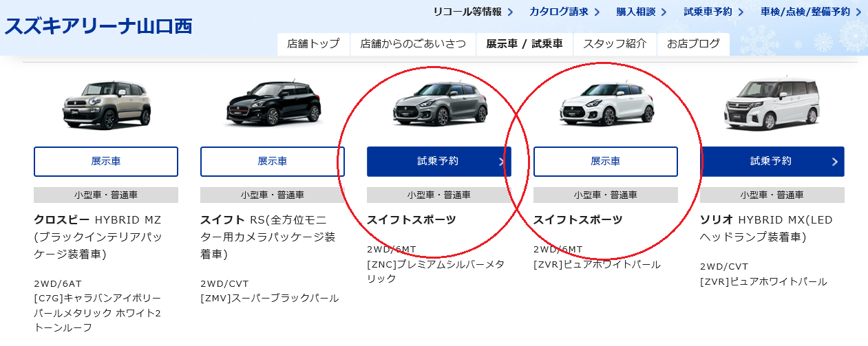
Task: Switch to the 店舗トップ tab
Action: (314, 44)
